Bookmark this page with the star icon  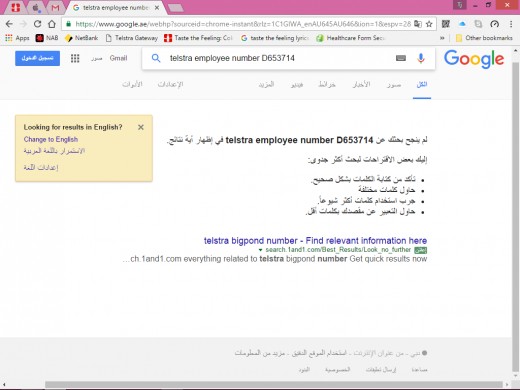click(429, 24)
